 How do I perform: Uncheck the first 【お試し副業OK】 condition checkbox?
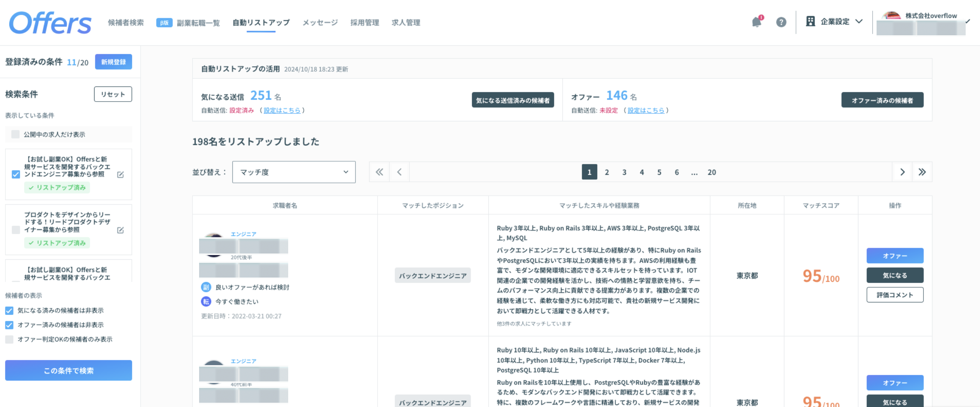pos(16,174)
